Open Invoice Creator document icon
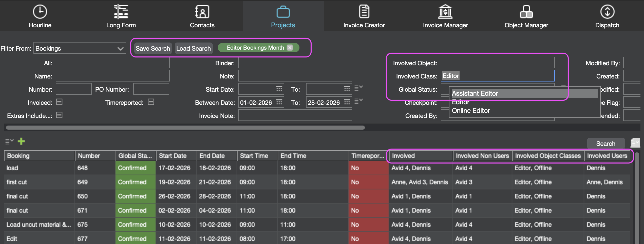The image size is (644, 244). coord(364,12)
